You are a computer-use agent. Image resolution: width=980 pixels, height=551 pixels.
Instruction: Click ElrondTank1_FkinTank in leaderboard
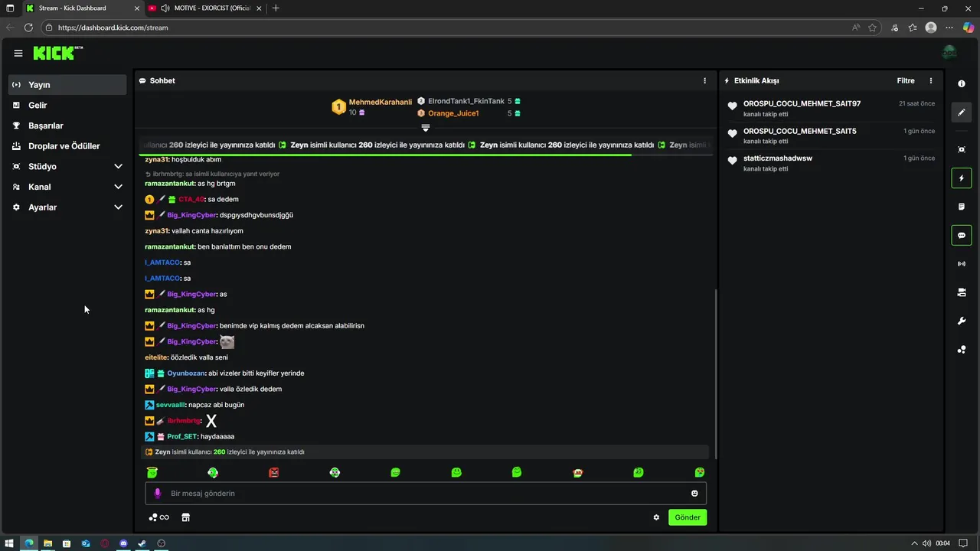pos(466,101)
